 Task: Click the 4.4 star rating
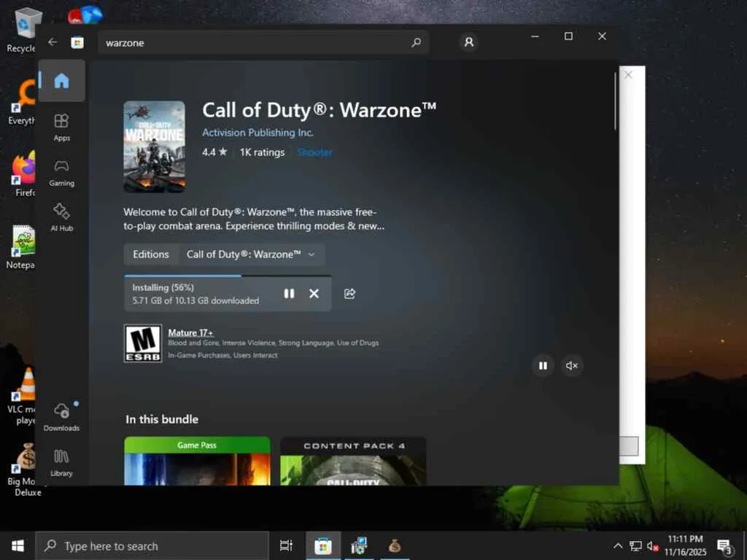214,152
